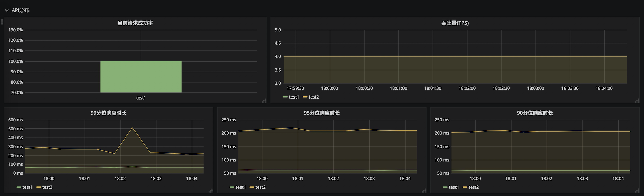The width and height of the screenshot is (644, 196).
Task: Toggle test2 series in 吞吐量(TPS) legend
Action: (x=311, y=97)
